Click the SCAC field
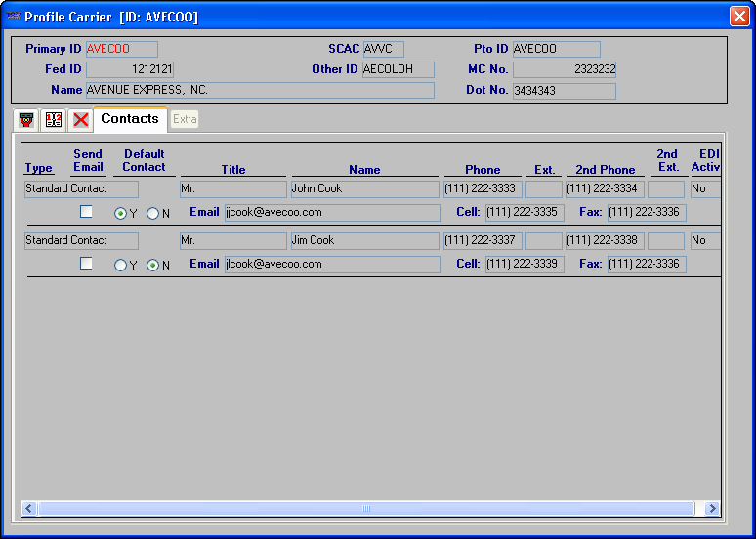 [382, 49]
